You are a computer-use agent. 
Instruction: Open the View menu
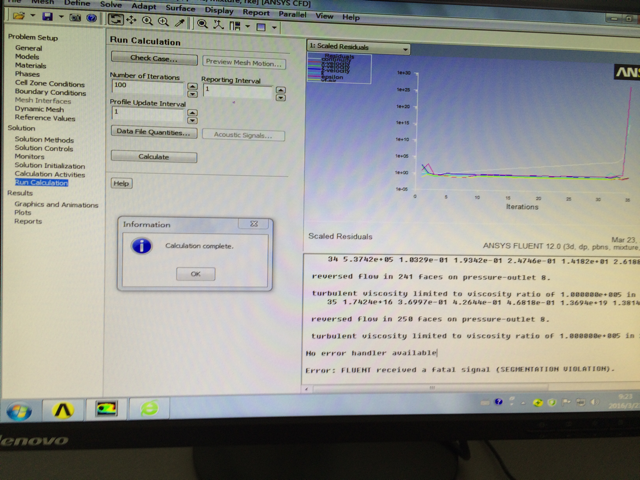[x=324, y=16]
